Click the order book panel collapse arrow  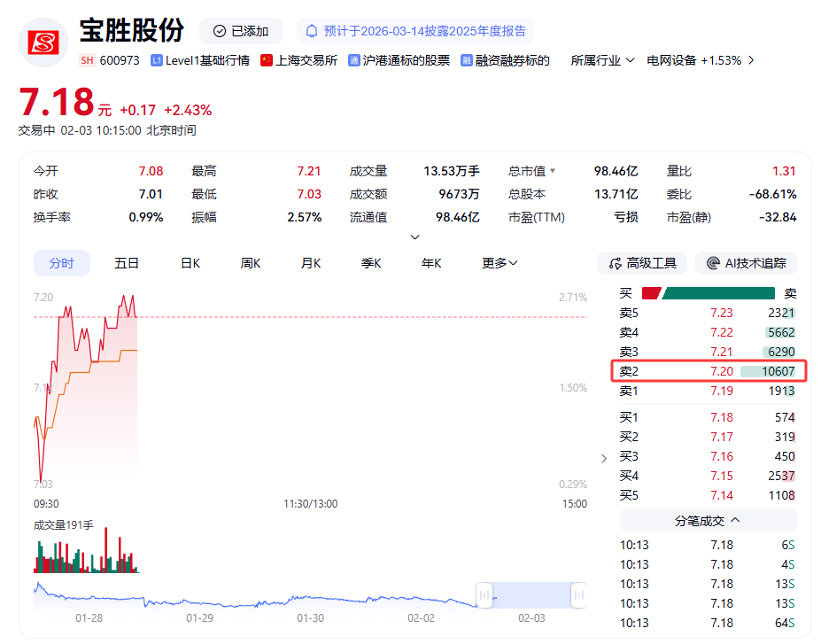point(604,459)
